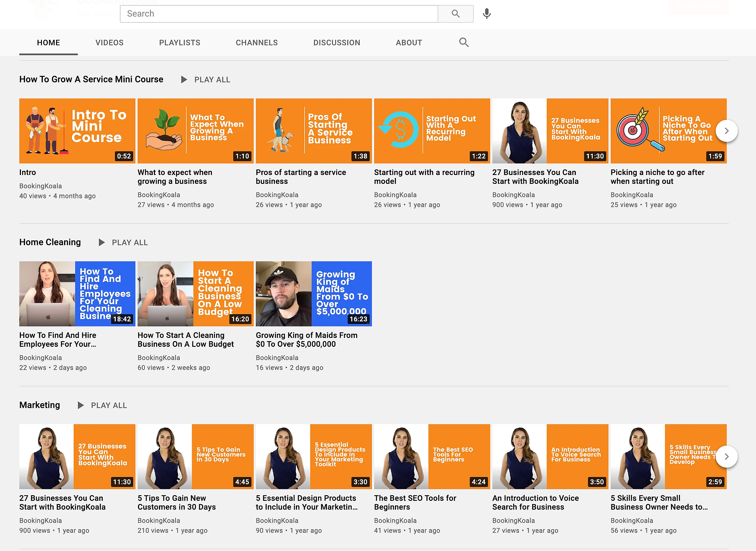Click play icon for Marketing playlist

click(x=80, y=405)
